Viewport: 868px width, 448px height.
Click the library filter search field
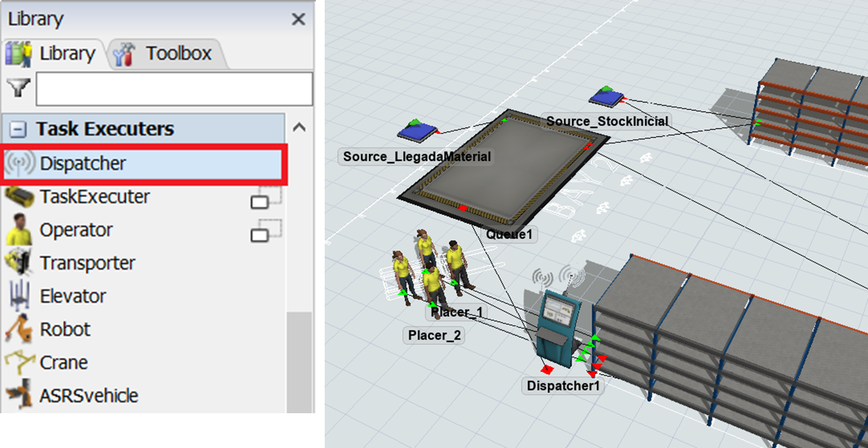click(x=174, y=89)
